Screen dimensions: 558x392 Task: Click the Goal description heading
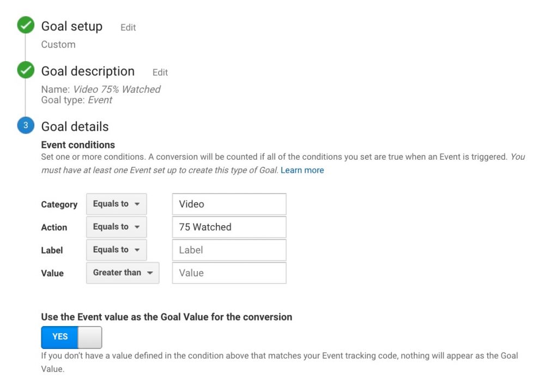coord(88,71)
